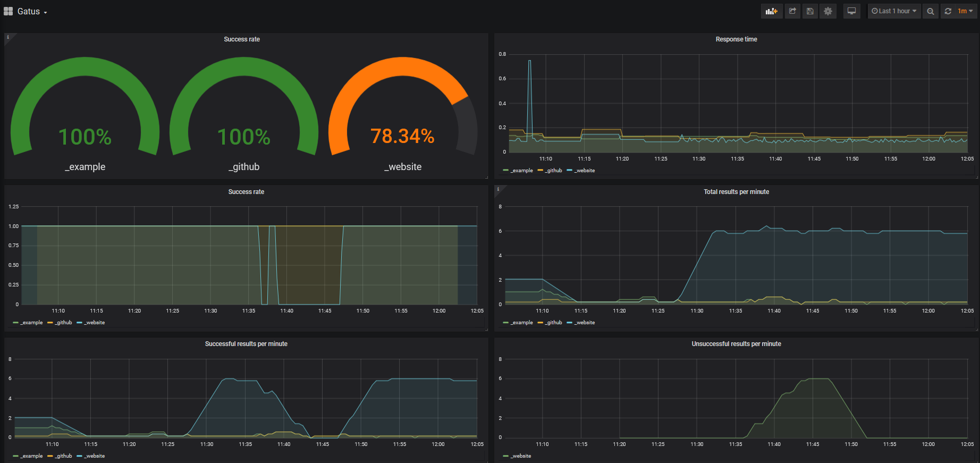Click Successful results per minute panel title
The width and height of the screenshot is (980, 463).
(246, 344)
